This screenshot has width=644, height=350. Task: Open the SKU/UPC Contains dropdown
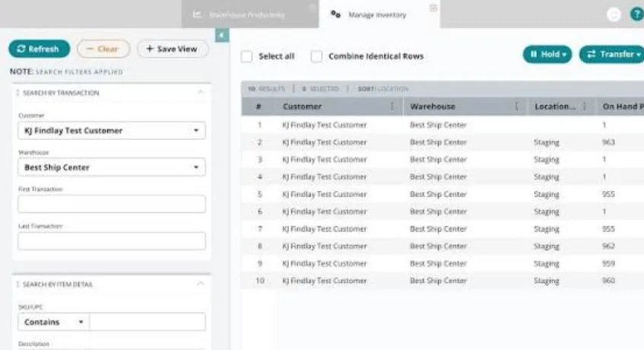pyautogui.click(x=53, y=322)
